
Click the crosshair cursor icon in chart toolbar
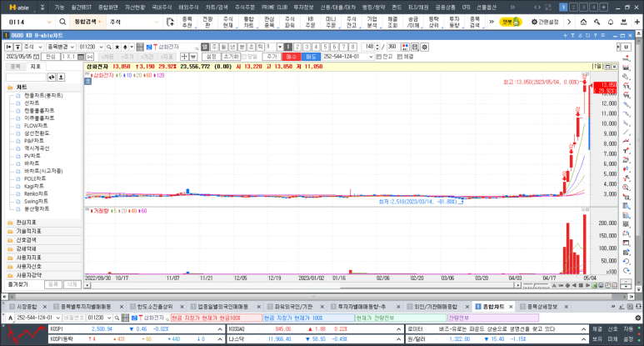tap(184, 57)
